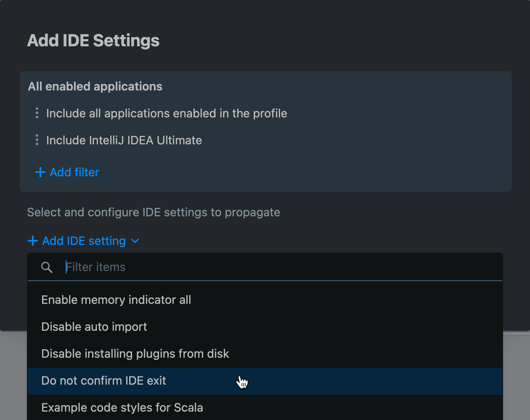Screen dimensions: 530x420
Task: Click the drag handle beside "Include all applications enabled in the profile"
Action: click(37, 113)
